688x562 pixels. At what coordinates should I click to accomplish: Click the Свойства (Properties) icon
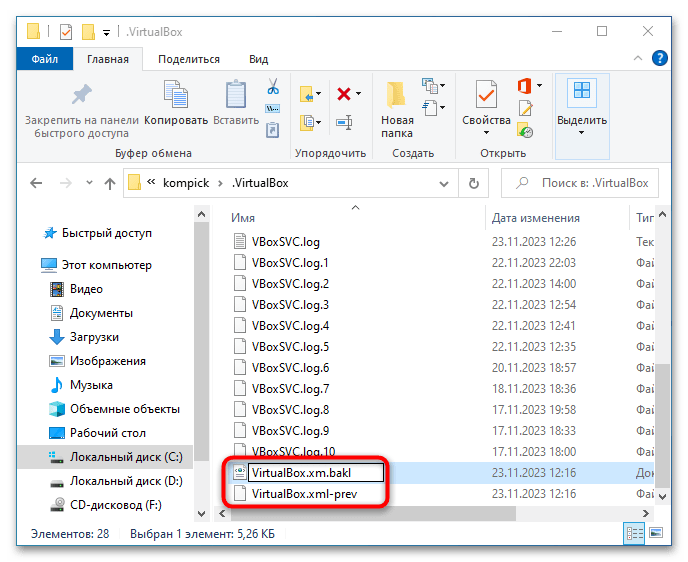486,94
